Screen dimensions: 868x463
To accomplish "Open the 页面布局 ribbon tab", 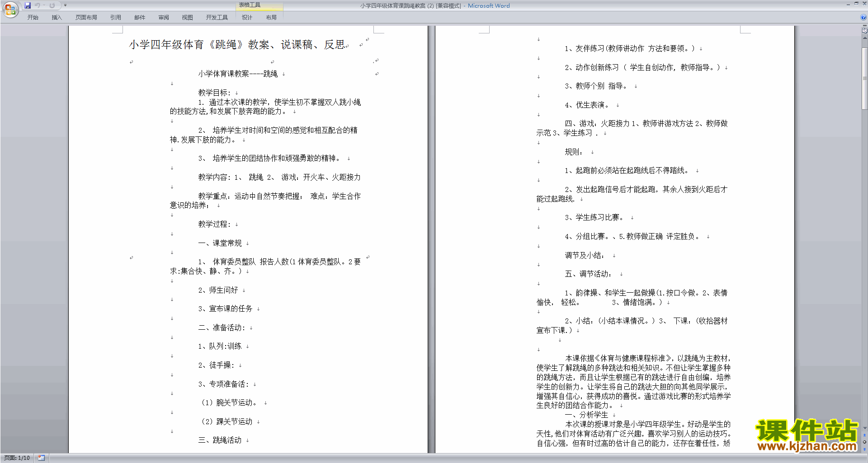I will [86, 17].
